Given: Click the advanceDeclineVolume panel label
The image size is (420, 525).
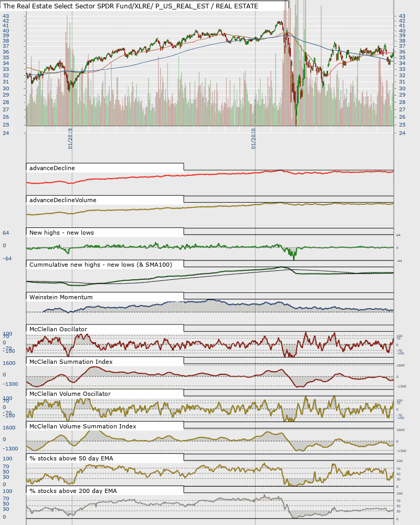Looking at the screenshot, I should [x=62, y=200].
